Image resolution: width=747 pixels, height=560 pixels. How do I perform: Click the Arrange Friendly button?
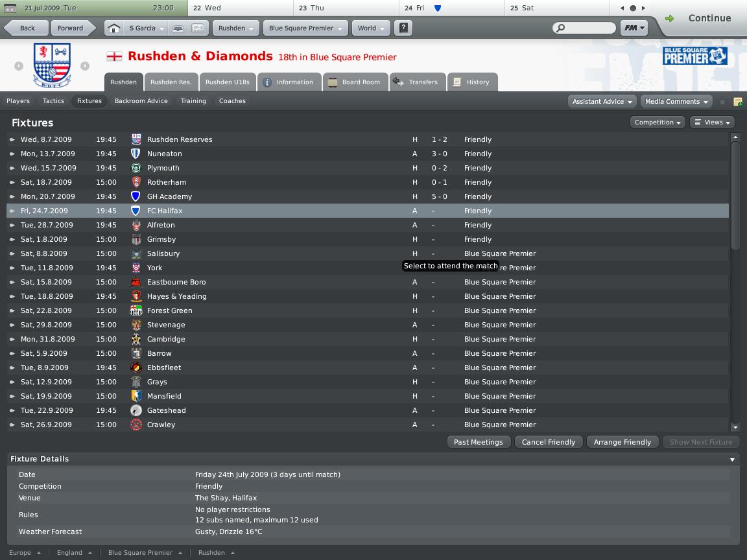coord(622,442)
